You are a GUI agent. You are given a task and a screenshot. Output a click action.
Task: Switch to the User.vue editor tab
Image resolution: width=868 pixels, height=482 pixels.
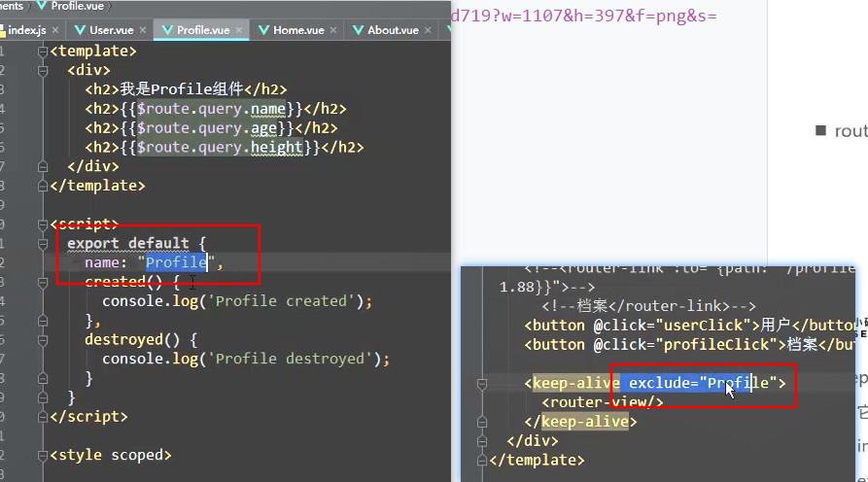point(111,30)
